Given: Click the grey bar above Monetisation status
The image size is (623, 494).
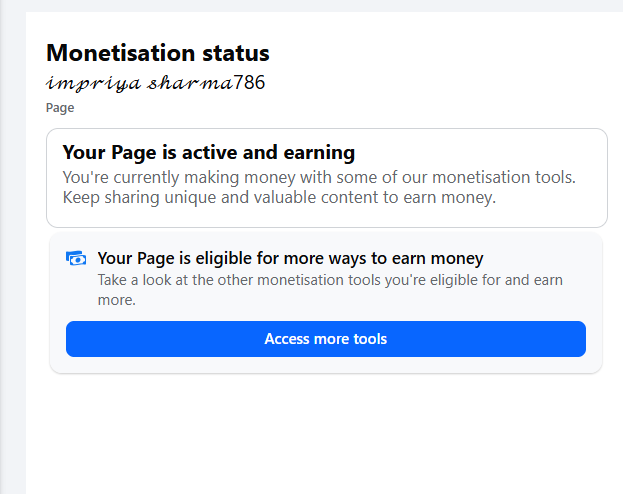Looking at the screenshot, I should tap(320, 6).
